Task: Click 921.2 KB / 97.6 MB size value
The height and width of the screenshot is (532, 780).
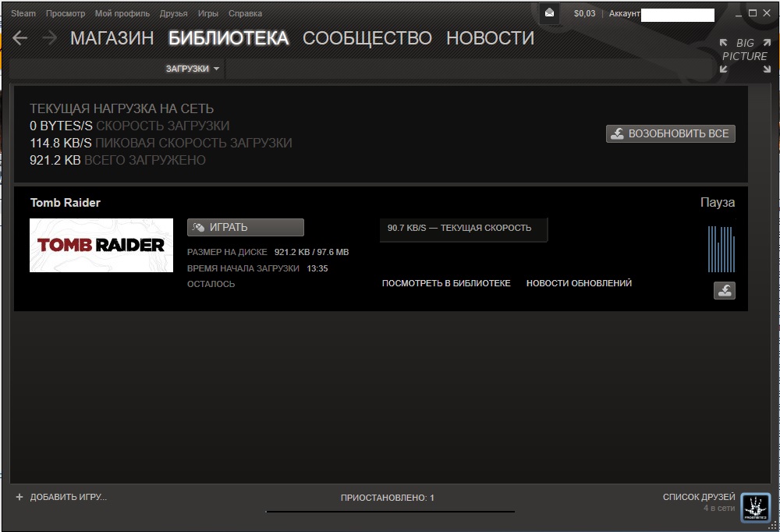Action: [311, 252]
